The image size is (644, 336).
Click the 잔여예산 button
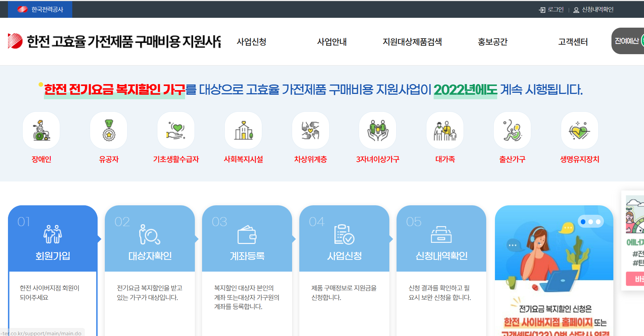point(628,41)
